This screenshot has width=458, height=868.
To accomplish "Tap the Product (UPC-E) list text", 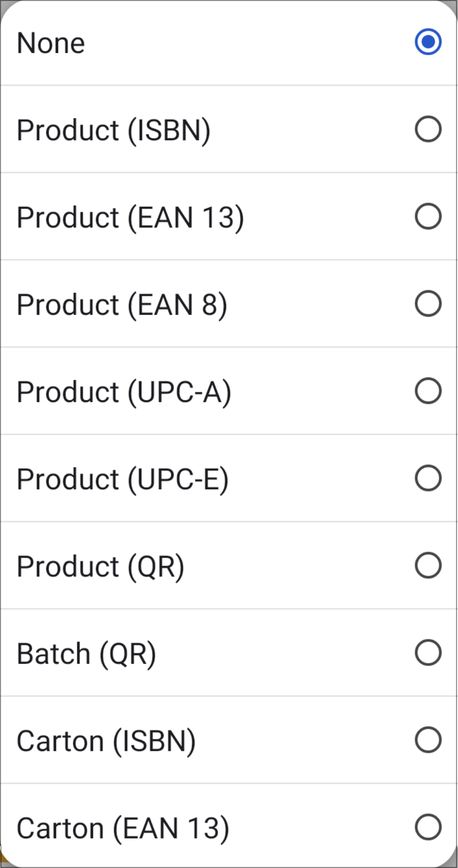I will coord(123,479).
